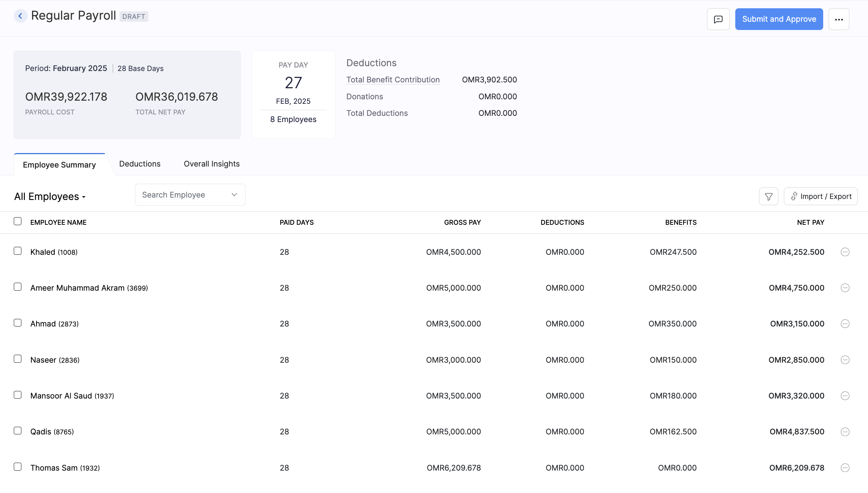Viewport: 868px width, 493px height.
Task: Open the filter options for the employee list
Action: [x=768, y=196]
